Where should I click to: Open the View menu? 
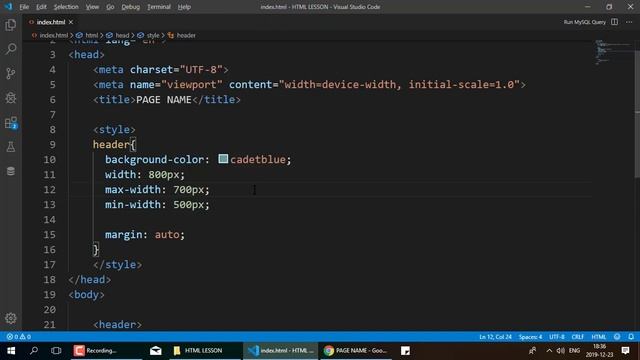(x=92, y=7)
